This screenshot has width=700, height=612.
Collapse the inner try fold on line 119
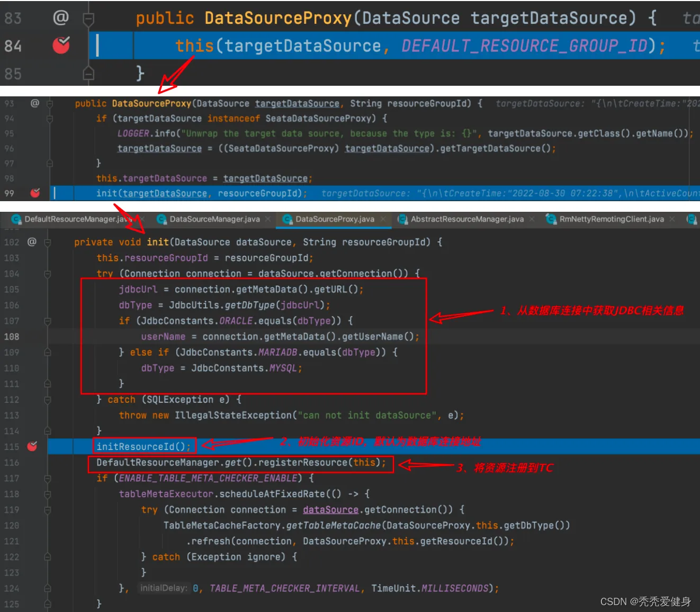click(x=48, y=510)
